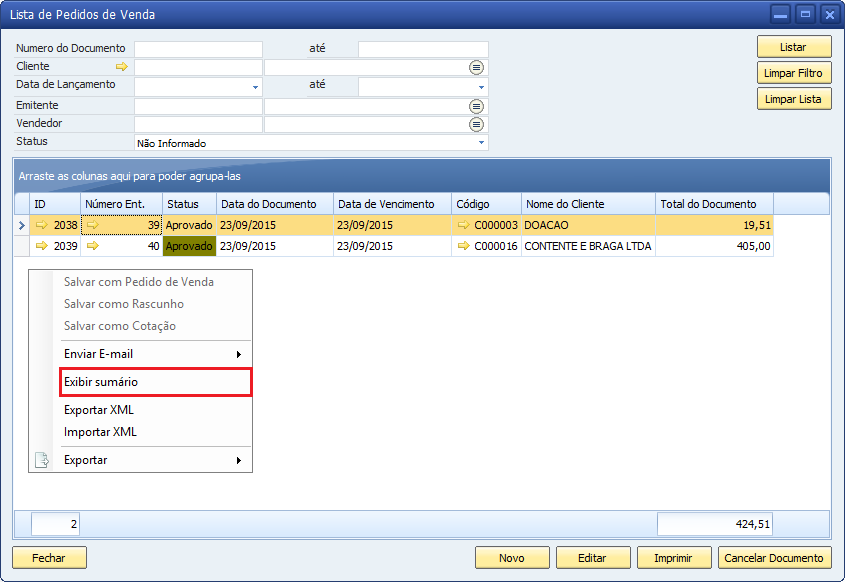Screen dimensions: 845x582
Task: Open Vendedor selection list icon
Action: click(x=476, y=124)
